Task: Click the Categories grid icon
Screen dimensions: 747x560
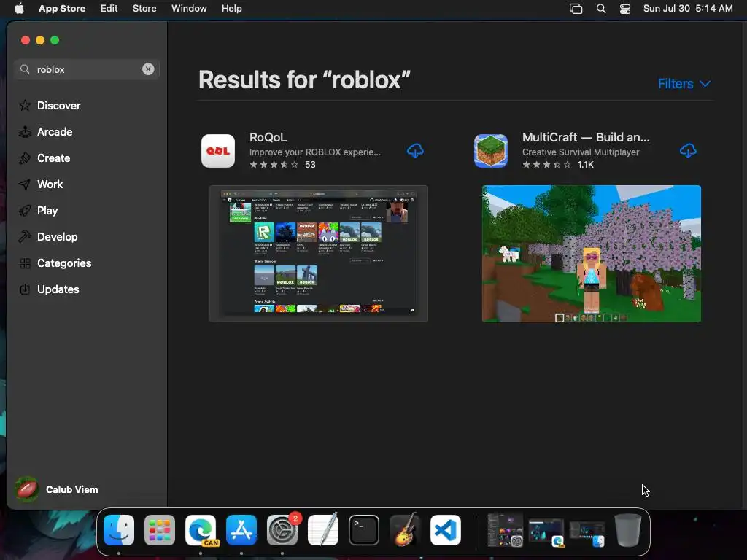Action: [25, 262]
